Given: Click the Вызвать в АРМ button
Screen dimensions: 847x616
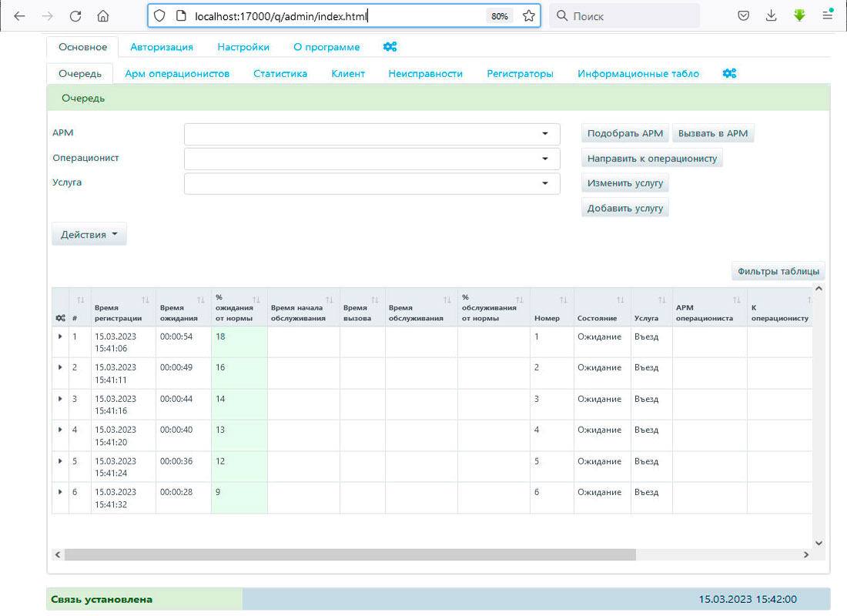Looking at the screenshot, I should [x=713, y=133].
